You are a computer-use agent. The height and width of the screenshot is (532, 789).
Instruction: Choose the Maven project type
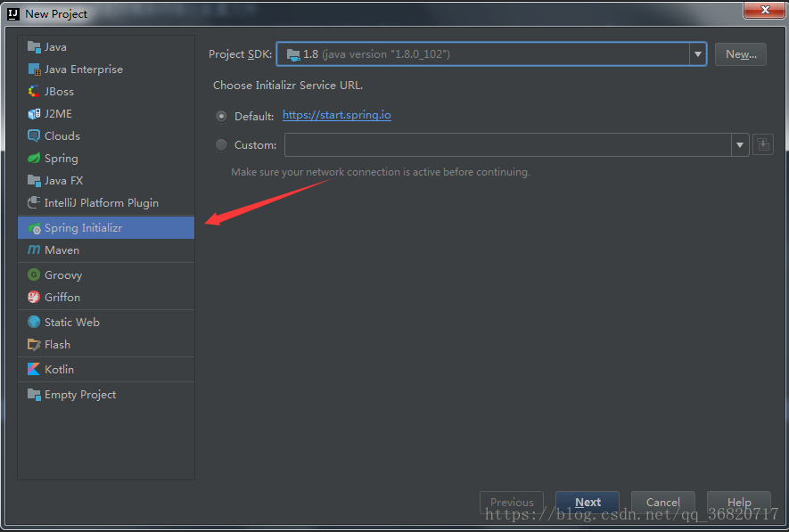(x=106, y=250)
